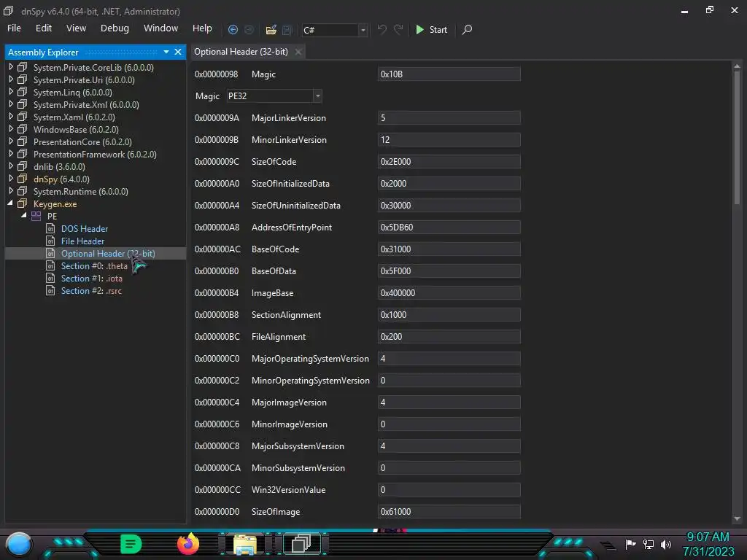This screenshot has width=747, height=560.
Task: Click the Section #1: .iota icon
Action: [x=50, y=278]
